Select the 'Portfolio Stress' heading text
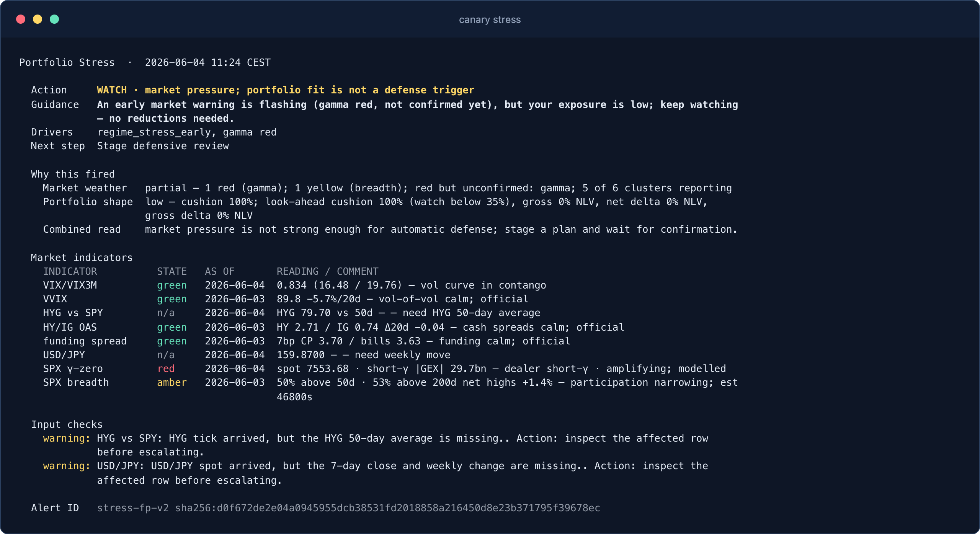 [x=67, y=62]
